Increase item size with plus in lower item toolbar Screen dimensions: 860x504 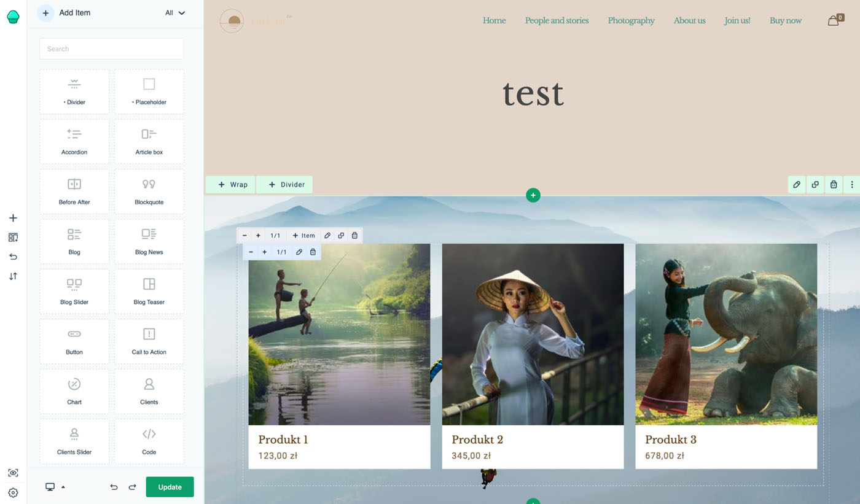265,252
